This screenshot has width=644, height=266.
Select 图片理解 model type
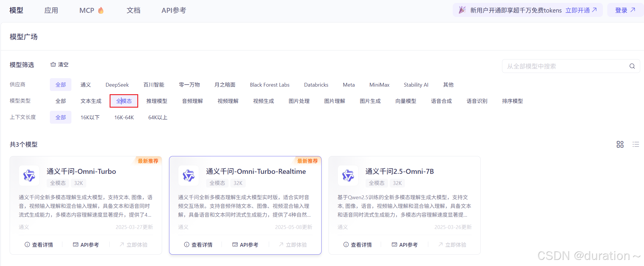tap(335, 101)
